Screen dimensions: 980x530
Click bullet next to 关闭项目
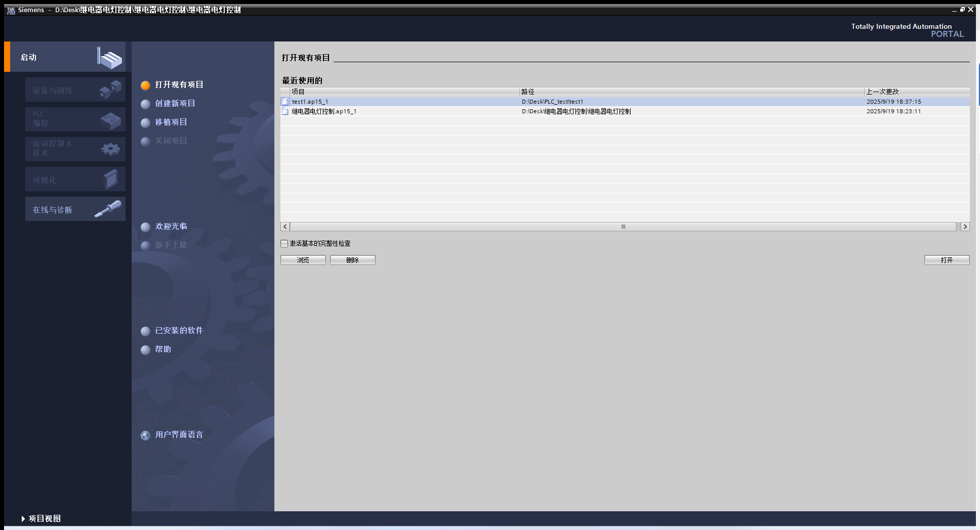coord(145,141)
